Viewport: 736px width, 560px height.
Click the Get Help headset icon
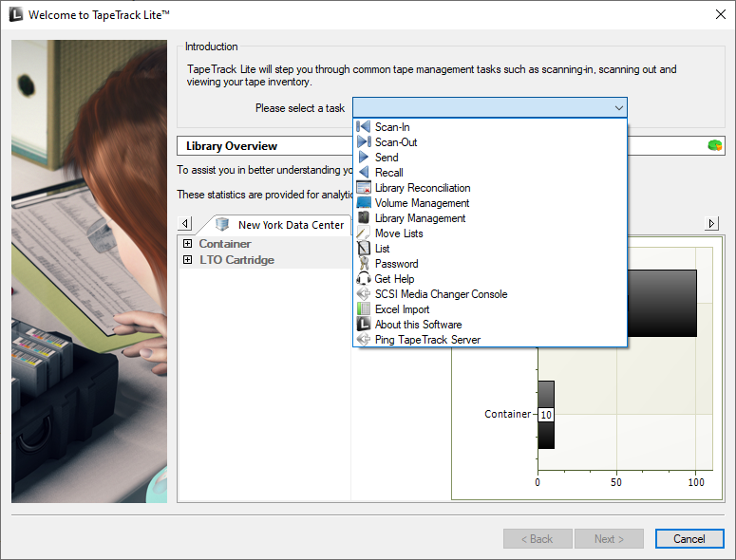click(x=364, y=279)
